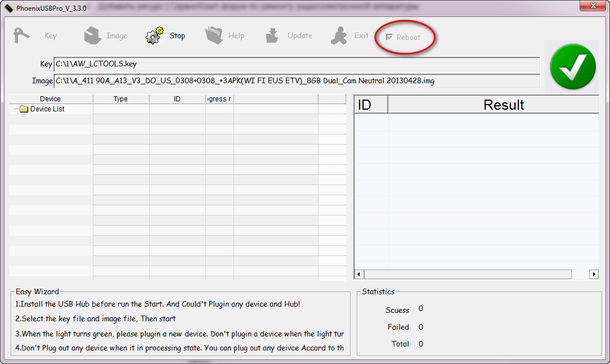Click the 'Failed' statistics label

tap(398, 327)
